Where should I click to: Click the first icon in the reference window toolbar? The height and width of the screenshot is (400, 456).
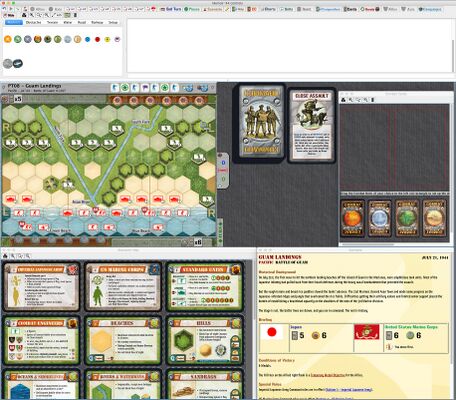[5, 256]
